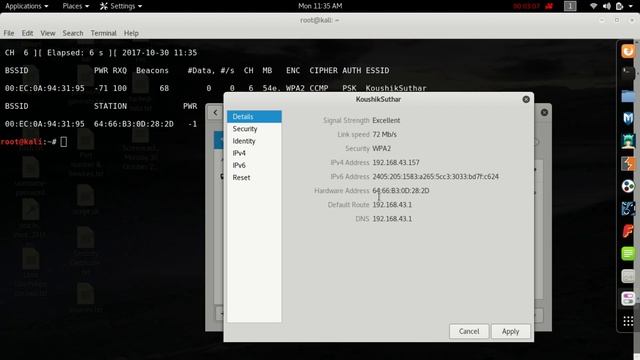Switch to the Identity section
The image size is (640, 360).
254,141
